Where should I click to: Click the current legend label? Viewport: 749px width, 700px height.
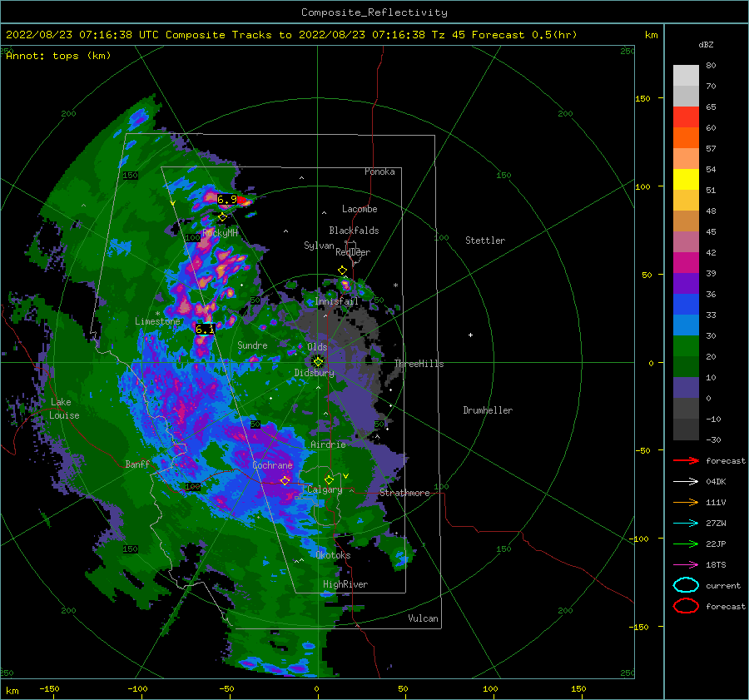click(722, 585)
